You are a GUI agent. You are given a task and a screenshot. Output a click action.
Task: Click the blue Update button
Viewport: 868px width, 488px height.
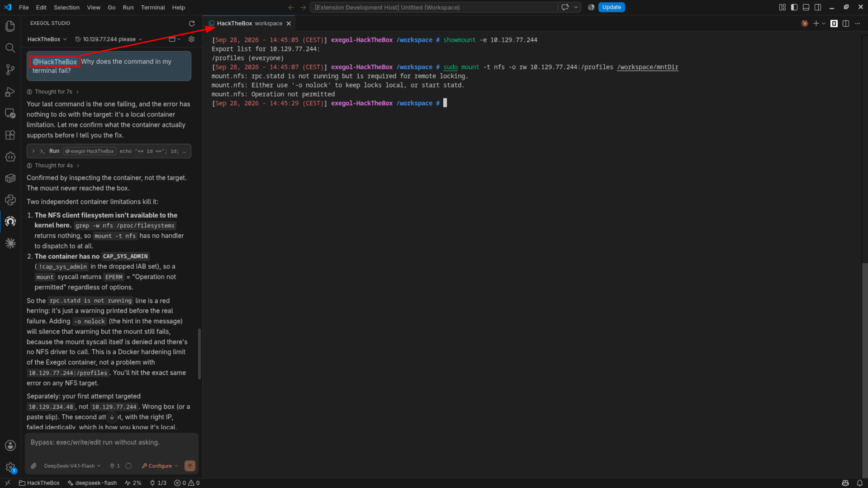(612, 7)
